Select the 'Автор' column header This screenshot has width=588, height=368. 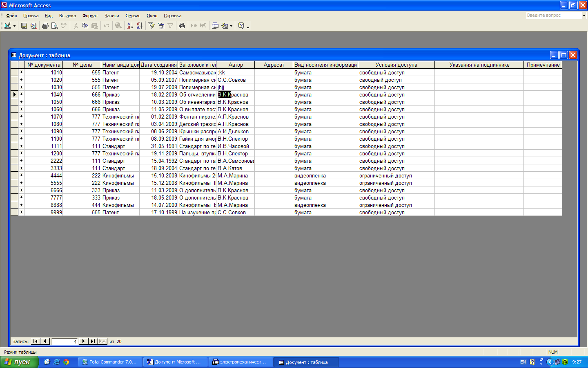(x=236, y=65)
